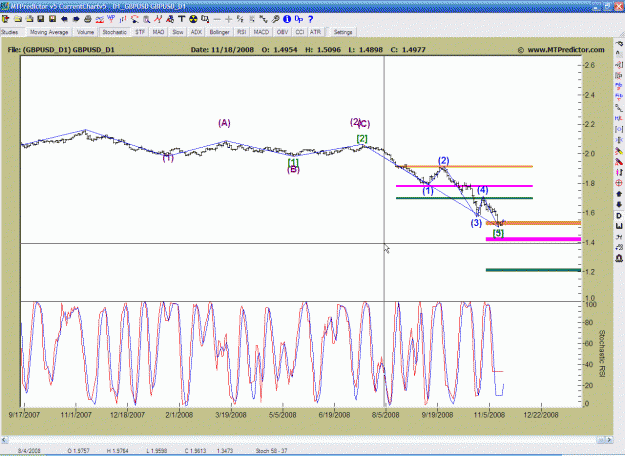Select the red zigzag wave tool
625x456 pixels.
pos(158,19)
